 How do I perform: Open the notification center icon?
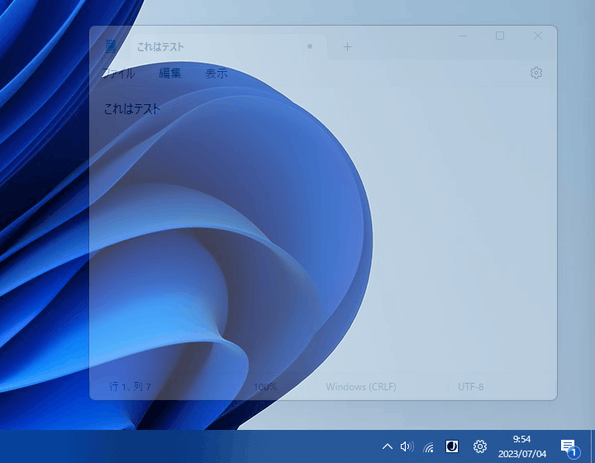[569, 447]
